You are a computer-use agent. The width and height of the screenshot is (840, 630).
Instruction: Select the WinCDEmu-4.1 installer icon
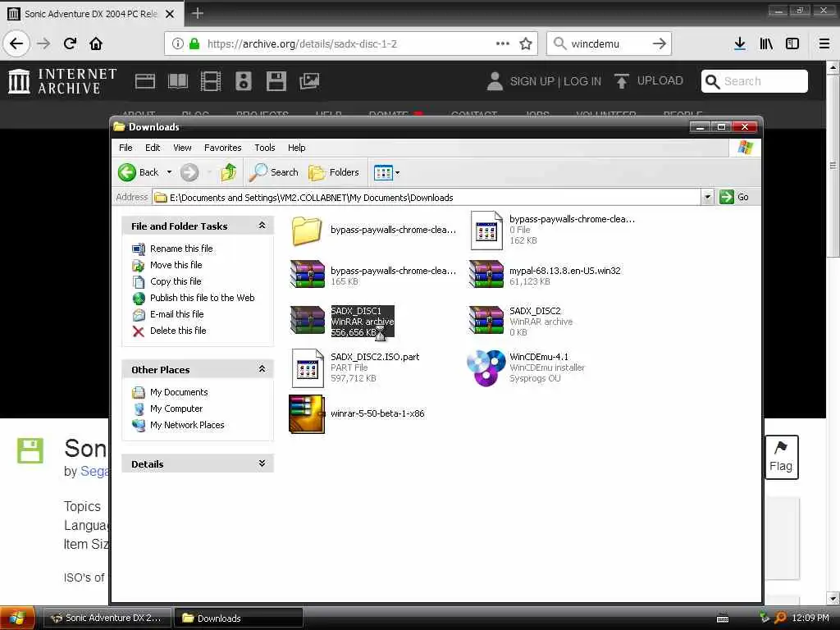coord(486,367)
